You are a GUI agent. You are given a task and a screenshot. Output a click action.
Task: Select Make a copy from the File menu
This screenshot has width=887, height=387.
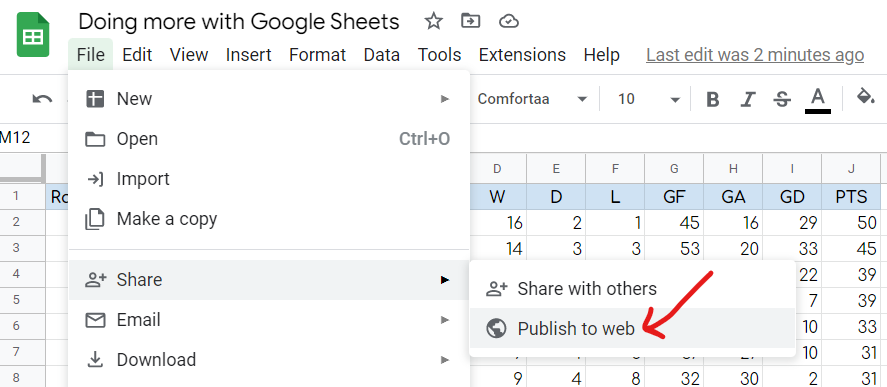[269, 218]
